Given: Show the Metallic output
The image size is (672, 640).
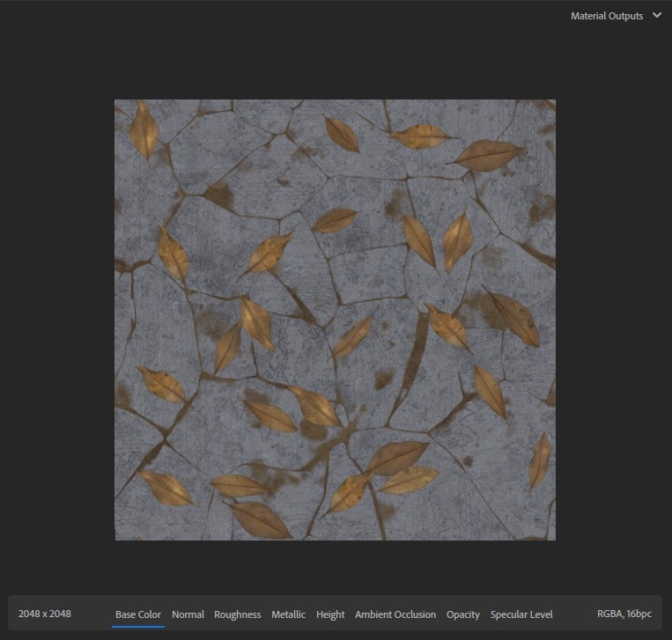Looking at the screenshot, I should (288, 614).
